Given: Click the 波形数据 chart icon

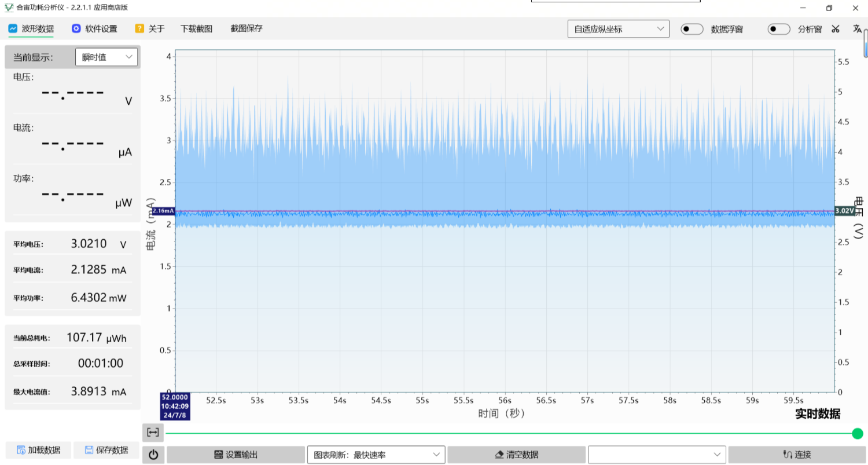Looking at the screenshot, I should [13, 28].
